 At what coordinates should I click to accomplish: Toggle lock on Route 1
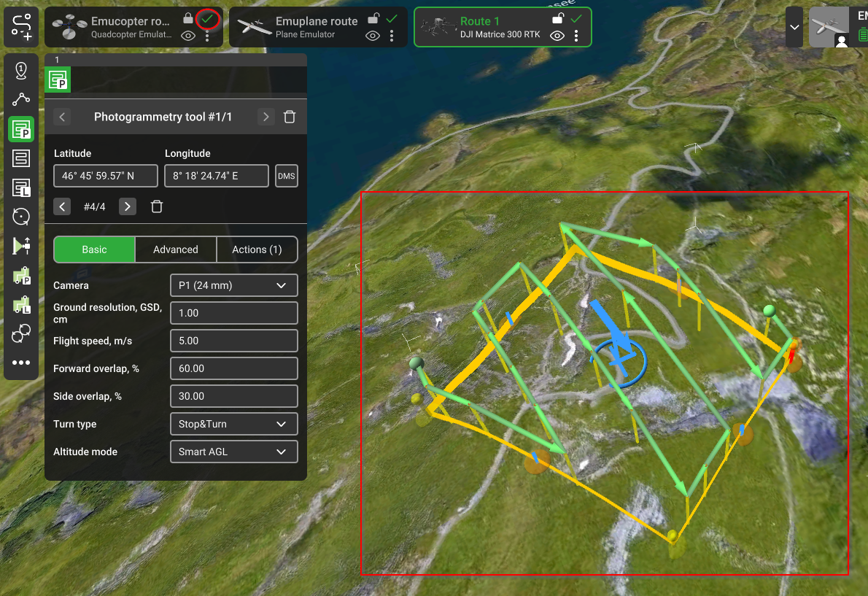point(557,19)
